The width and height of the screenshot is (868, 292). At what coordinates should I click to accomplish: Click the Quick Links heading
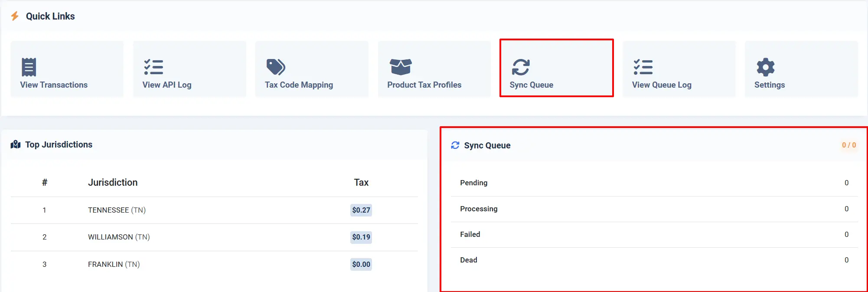50,16
